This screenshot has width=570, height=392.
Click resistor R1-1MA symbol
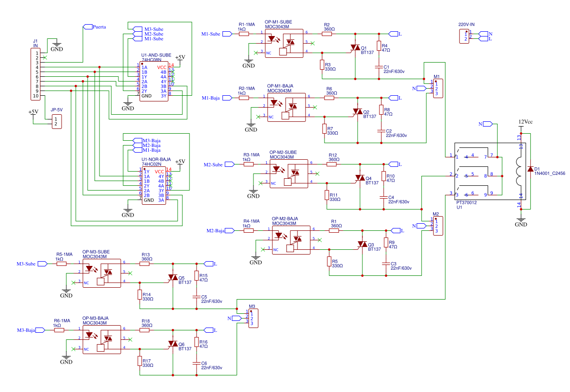coord(244,34)
